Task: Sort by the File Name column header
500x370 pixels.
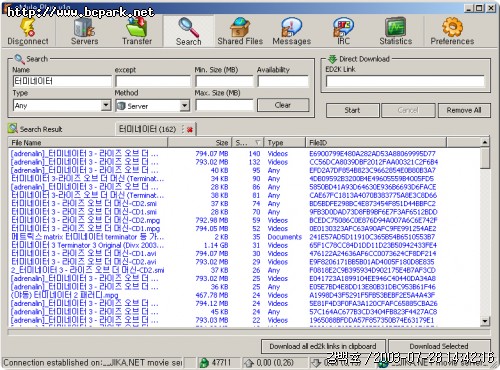Action: point(88,143)
